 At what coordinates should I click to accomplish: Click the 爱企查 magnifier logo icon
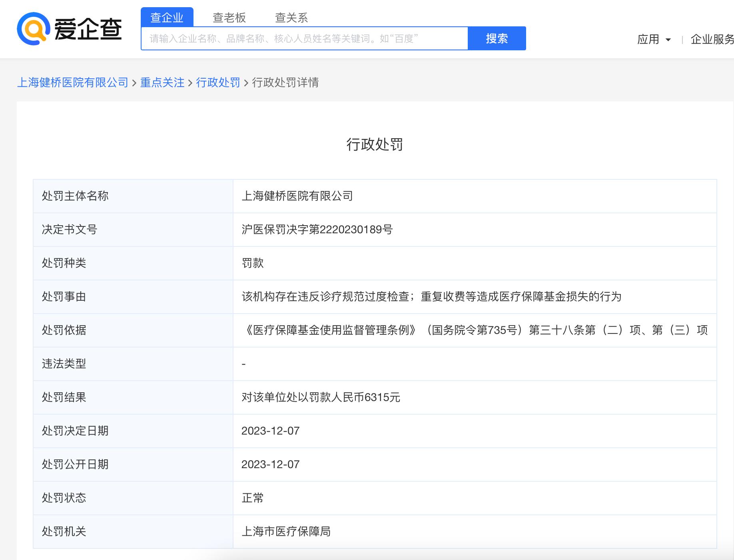click(x=33, y=29)
